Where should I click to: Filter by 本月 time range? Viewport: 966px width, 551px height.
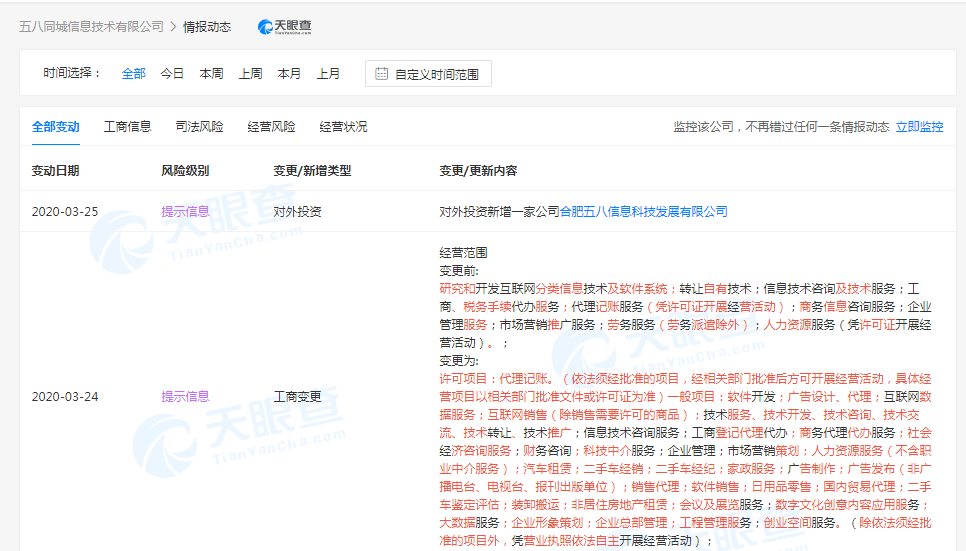tap(290, 74)
